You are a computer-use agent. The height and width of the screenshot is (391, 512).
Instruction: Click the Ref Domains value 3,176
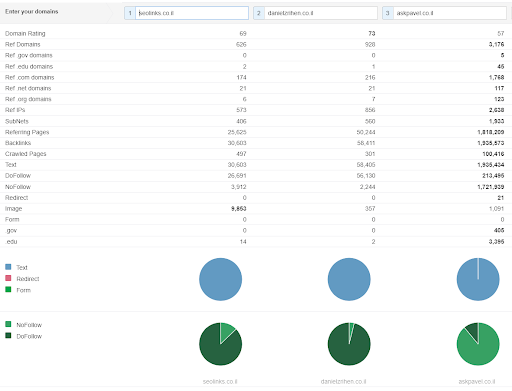tap(497, 44)
